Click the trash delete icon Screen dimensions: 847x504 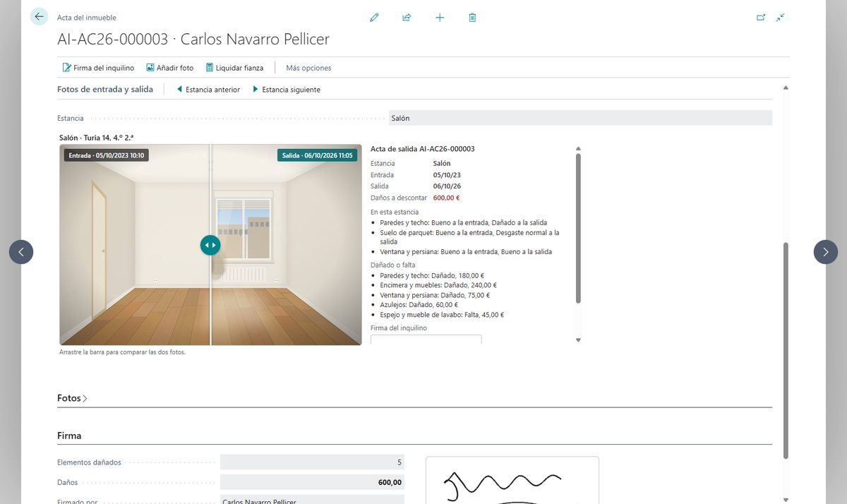472,18
